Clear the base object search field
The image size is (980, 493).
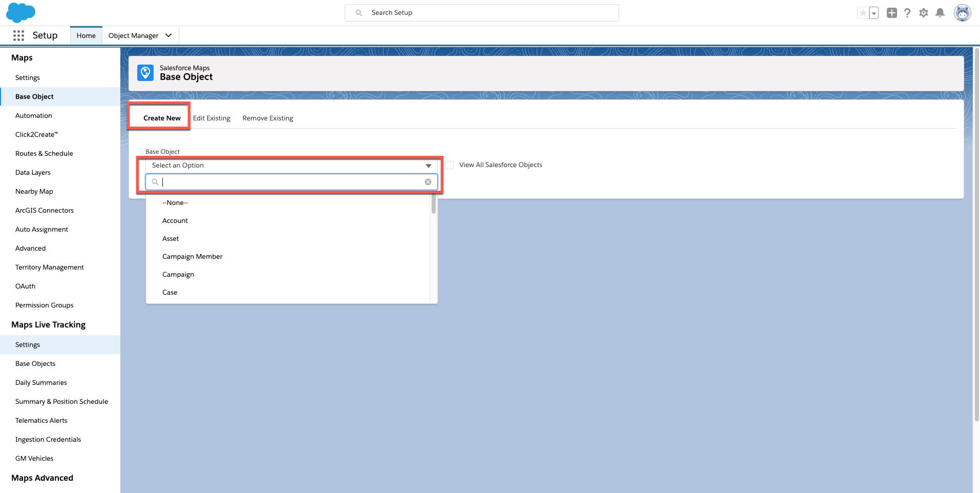[428, 182]
